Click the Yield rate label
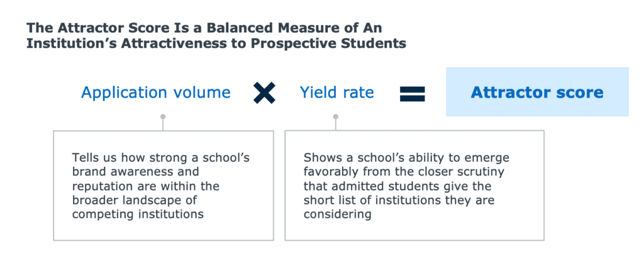 click(x=337, y=92)
